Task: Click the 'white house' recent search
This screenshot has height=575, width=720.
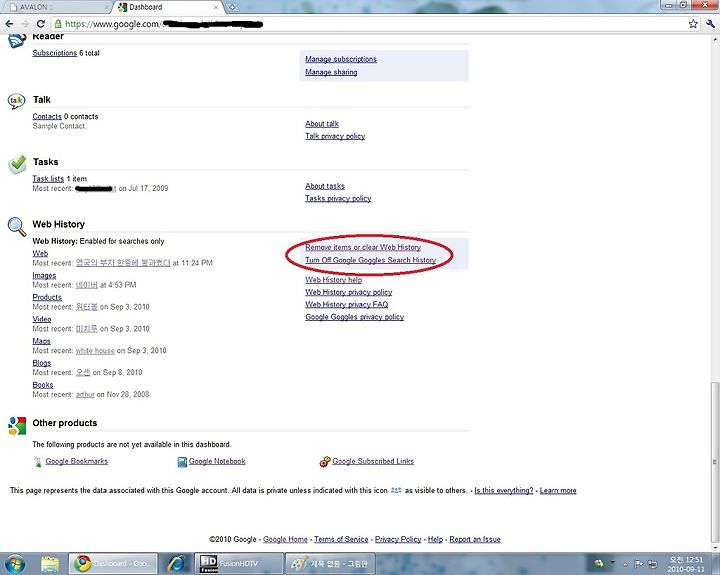Action: click(95, 350)
